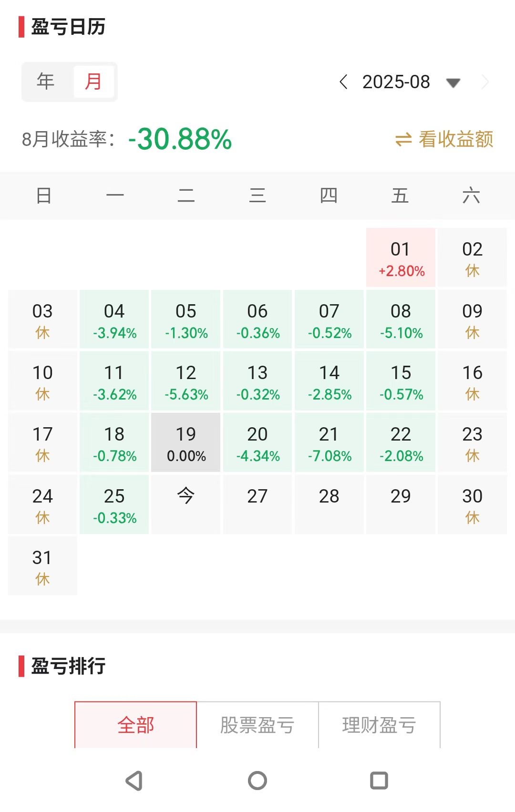Select day 19 showing 0.00%

click(x=186, y=443)
